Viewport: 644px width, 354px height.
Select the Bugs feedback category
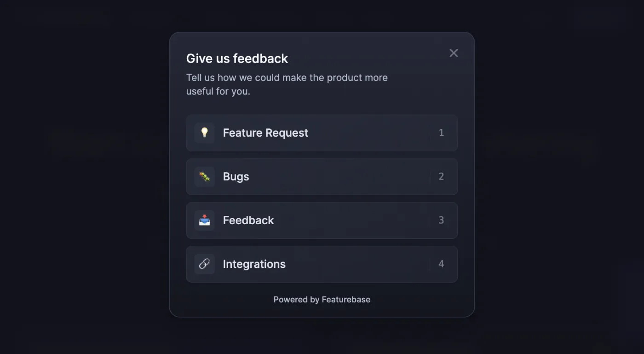point(322,176)
